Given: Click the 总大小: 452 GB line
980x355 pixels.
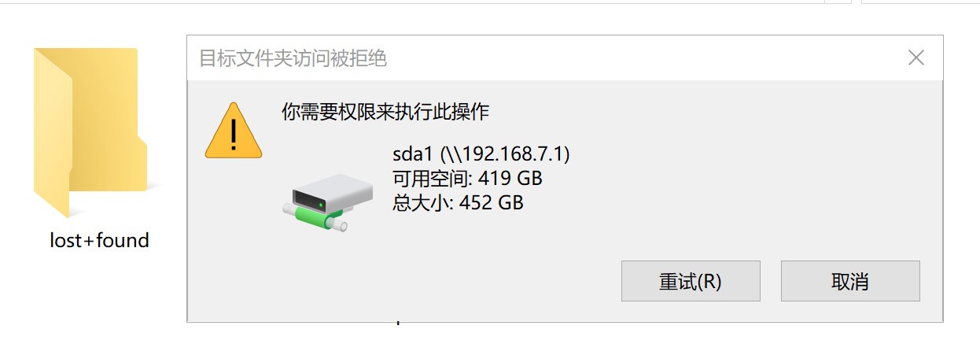Looking at the screenshot, I should click(459, 203).
